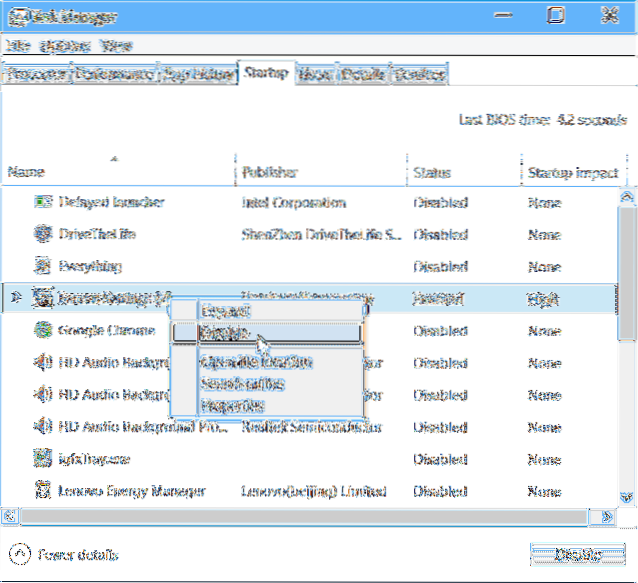Select the Lenovo Energy Manager icon
Screen dimensions: 638x583
pyautogui.click(x=43, y=490)
